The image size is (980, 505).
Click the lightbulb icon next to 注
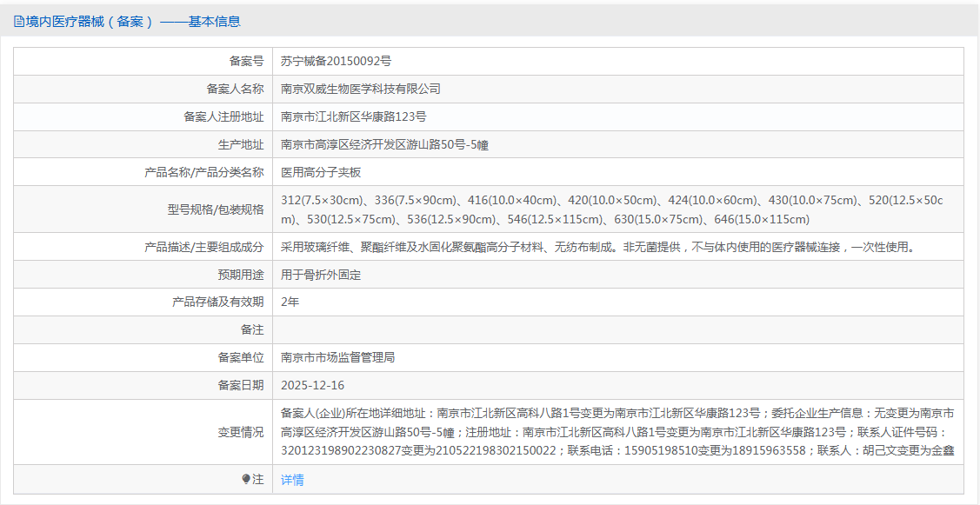(x=246, y=480)
